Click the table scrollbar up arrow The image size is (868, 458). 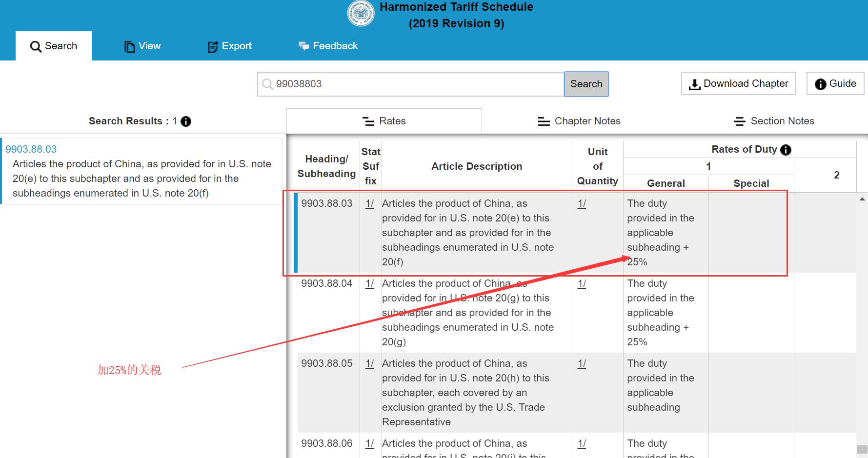click(x=862, y=199)
